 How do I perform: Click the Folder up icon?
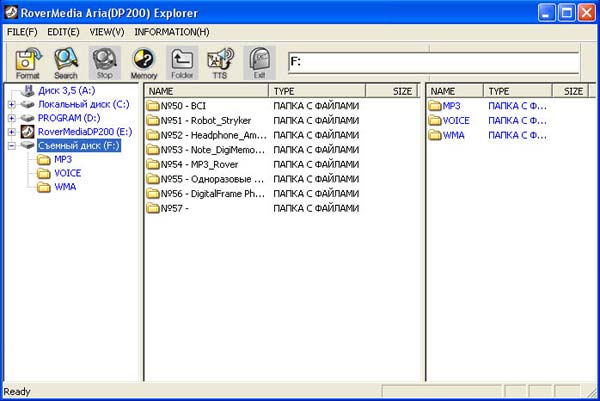(182, 63)
